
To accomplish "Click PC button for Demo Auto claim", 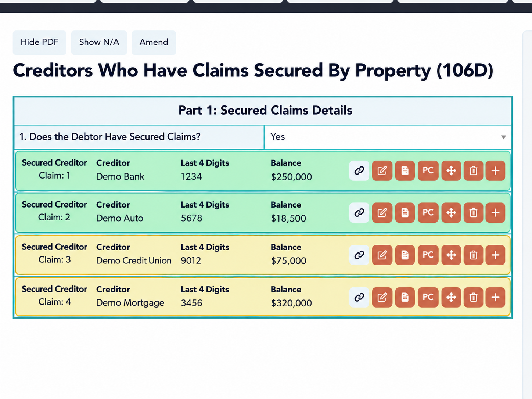I will pyautogui.click(x=428, y=213).
